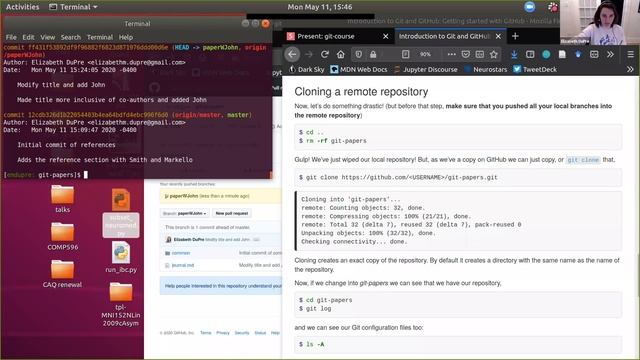Viewport: 640px width, 360px height.
Task: Close the Present: git-course tab
Action: (x=385, y=36)
